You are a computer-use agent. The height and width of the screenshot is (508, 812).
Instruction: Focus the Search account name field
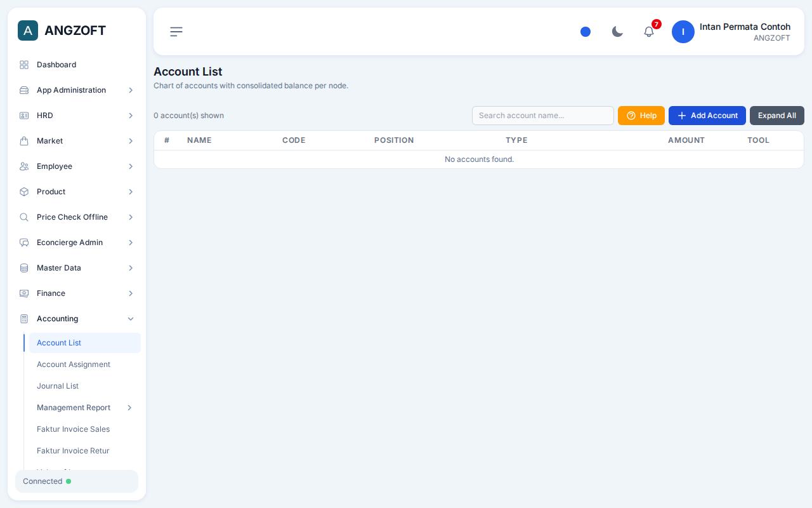543,116
